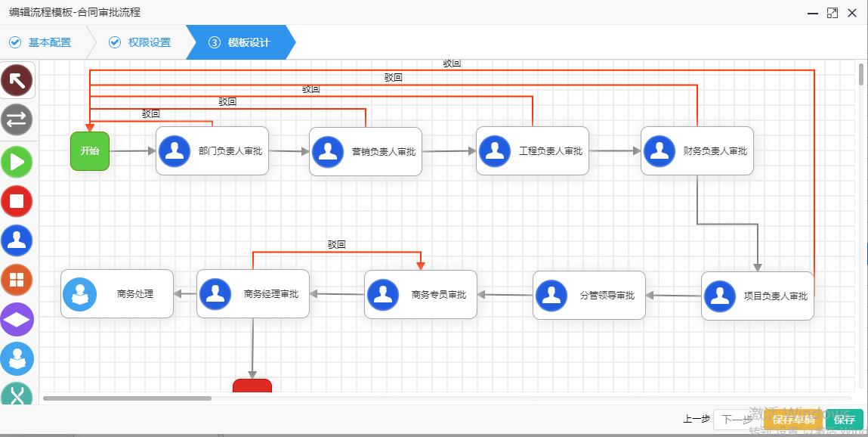Select the gray transition connector tool

pyautogui.click(x=17, y=119)
